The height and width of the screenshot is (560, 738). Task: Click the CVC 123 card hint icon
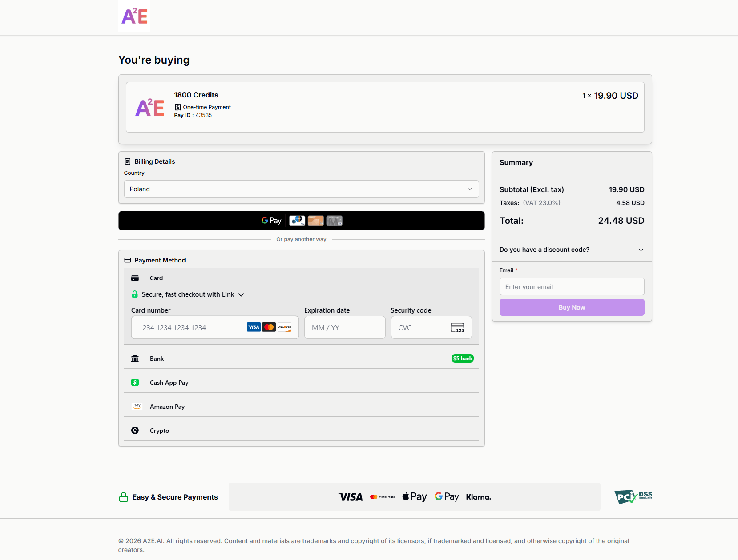[x=457, y=328]
